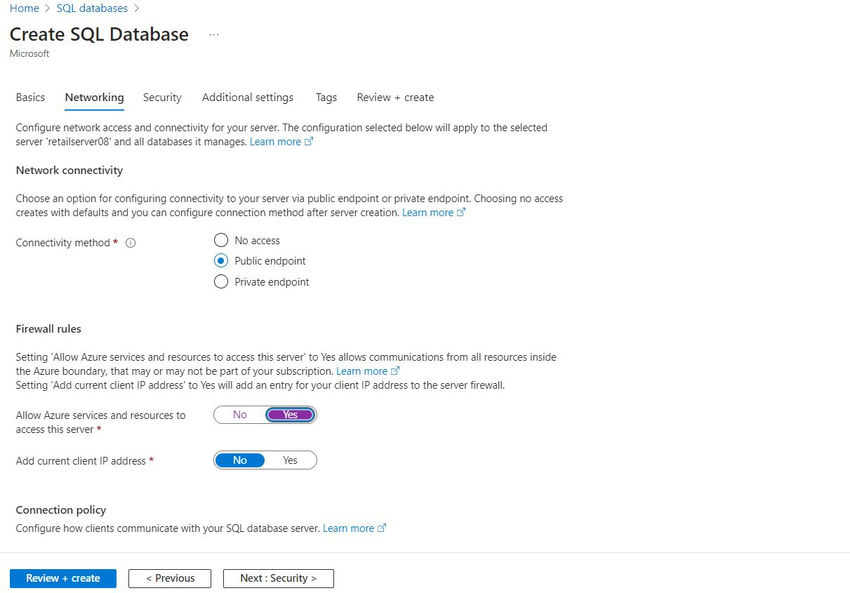Click the blue Review + create button
The height and width of the screenshot is (593, 850).
63,578
